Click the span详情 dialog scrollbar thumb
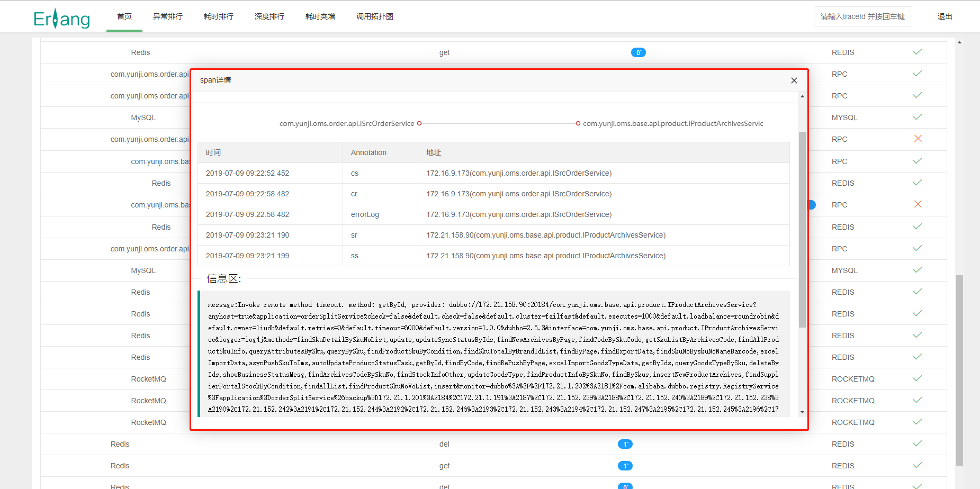The width and height of the screenshot is (980, 489). click(x=802, y=230)
